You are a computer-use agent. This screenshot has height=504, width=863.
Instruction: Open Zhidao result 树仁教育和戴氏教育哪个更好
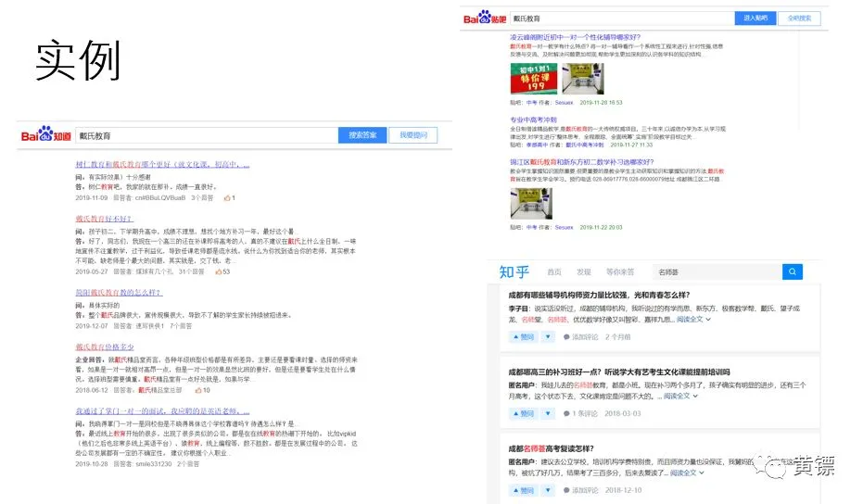tap(162, 165)
